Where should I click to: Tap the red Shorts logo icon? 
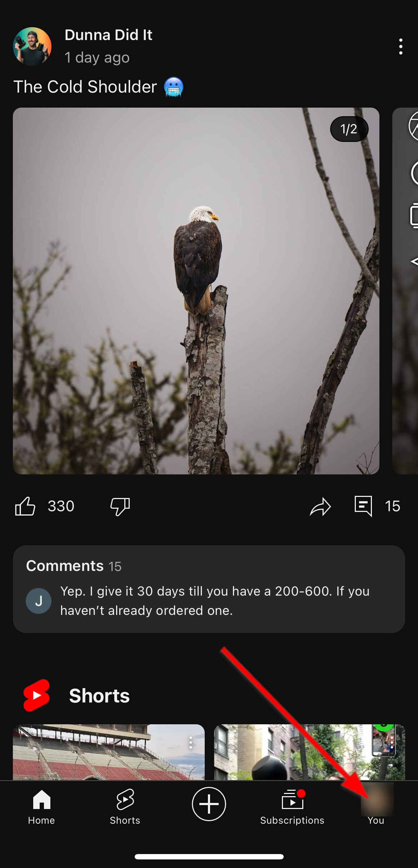click(x=36, y=695)
